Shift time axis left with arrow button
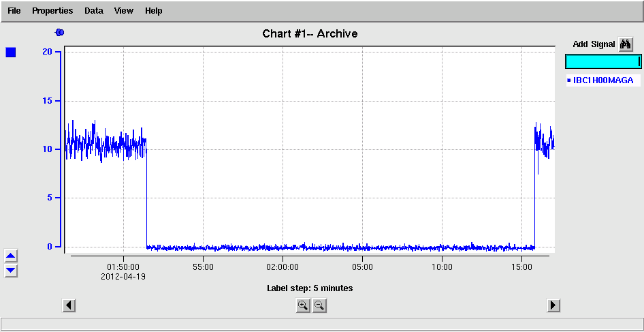 click(69, 305)
